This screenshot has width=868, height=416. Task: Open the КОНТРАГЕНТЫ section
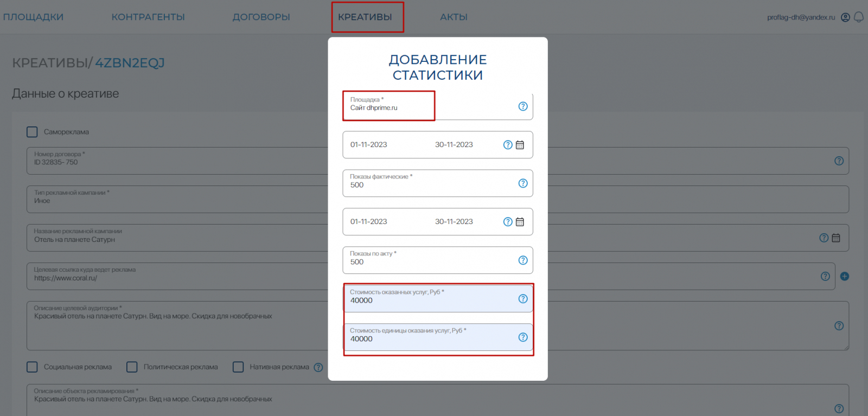point(148,17)
